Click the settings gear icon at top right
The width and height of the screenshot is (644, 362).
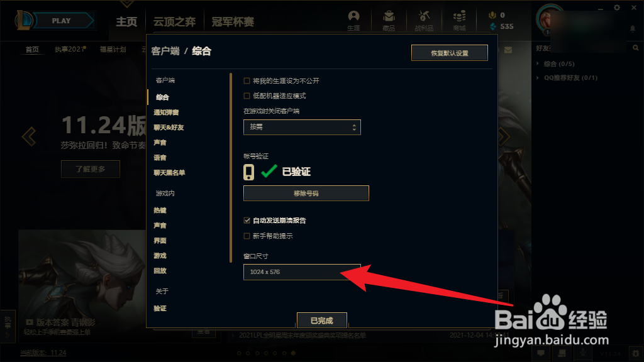point(617,8)
